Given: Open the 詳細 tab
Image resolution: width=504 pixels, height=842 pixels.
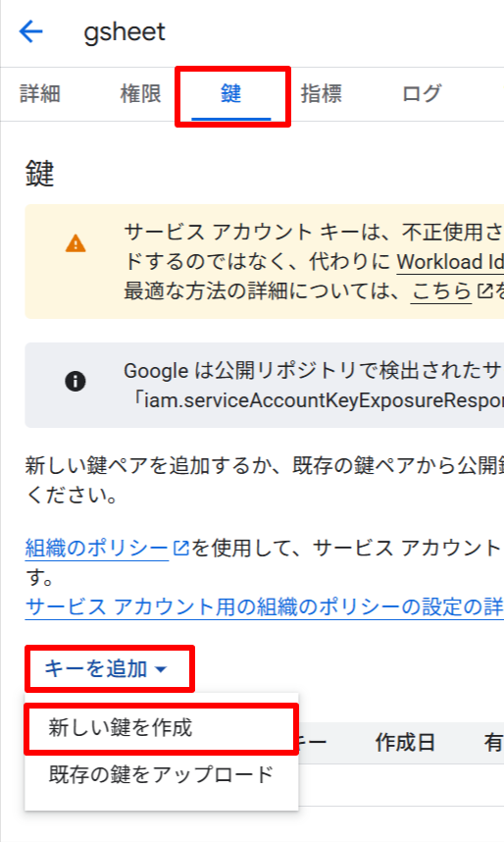Looking at the screenshot, I should [x=40, y=94].
